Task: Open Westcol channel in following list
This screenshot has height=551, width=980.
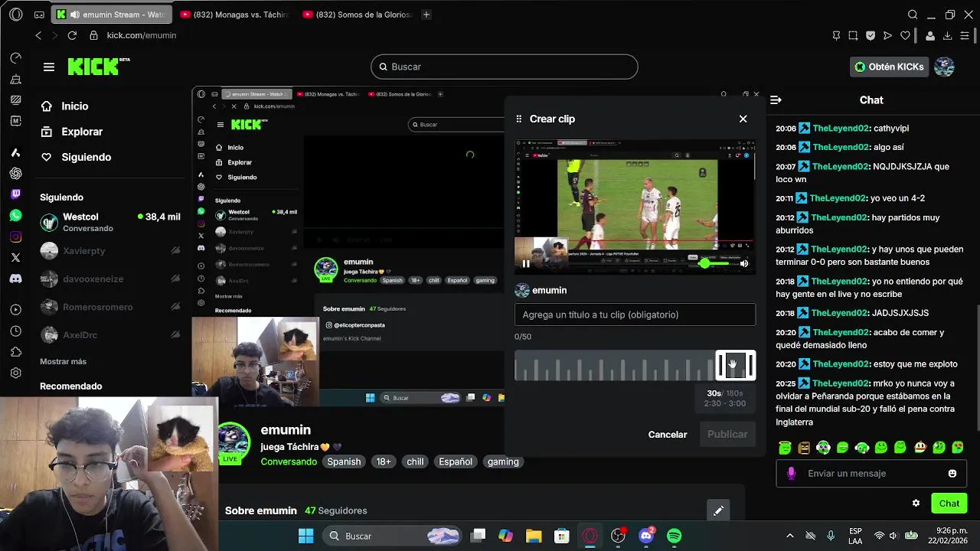Action: [110, 222]
